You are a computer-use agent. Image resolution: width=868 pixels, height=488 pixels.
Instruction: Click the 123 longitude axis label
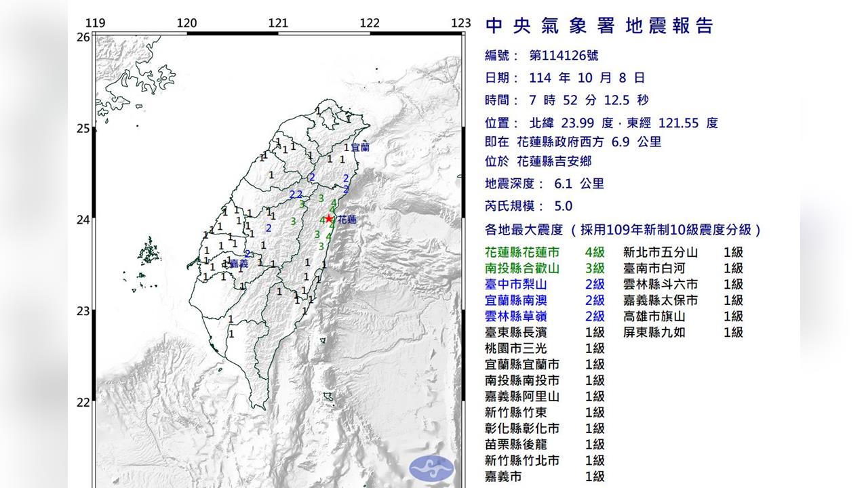460,23
